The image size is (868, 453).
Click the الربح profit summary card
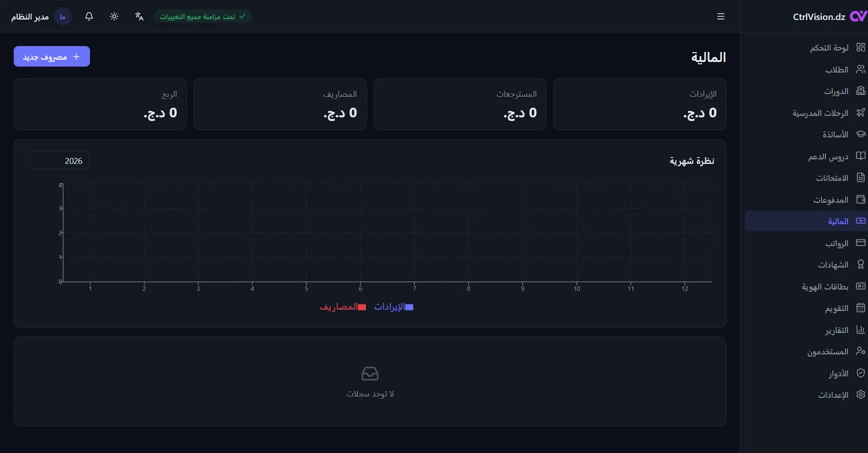tap(100, 104)
